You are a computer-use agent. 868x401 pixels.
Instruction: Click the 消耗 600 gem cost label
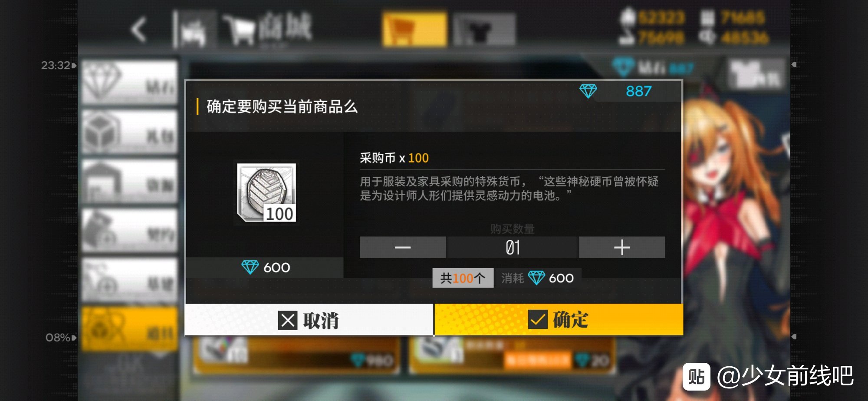[x=538, y=278]
